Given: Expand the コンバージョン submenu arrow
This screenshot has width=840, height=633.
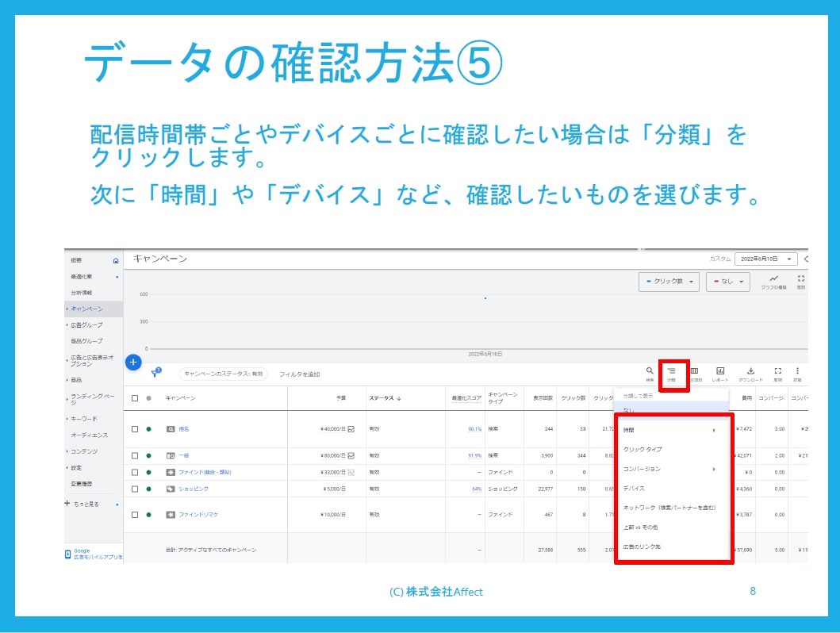Looking at the screenshot, I should coord(714,469).
